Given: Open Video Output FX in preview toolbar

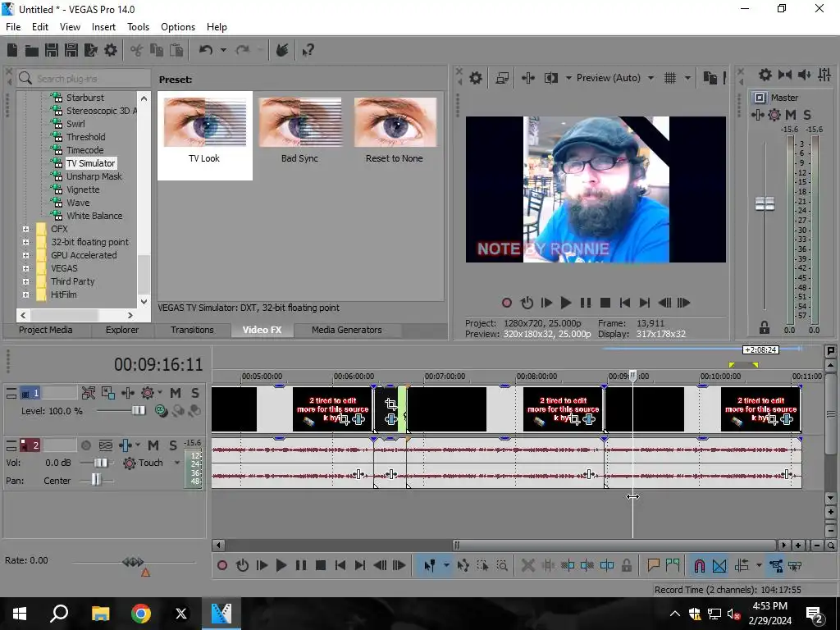Looking at the screenshot, I should [528, 78].
